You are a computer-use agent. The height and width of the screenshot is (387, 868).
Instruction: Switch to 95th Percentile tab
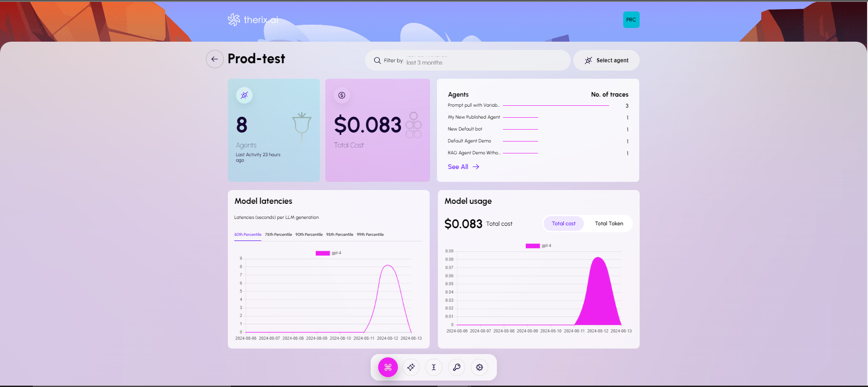click(340, 234)
